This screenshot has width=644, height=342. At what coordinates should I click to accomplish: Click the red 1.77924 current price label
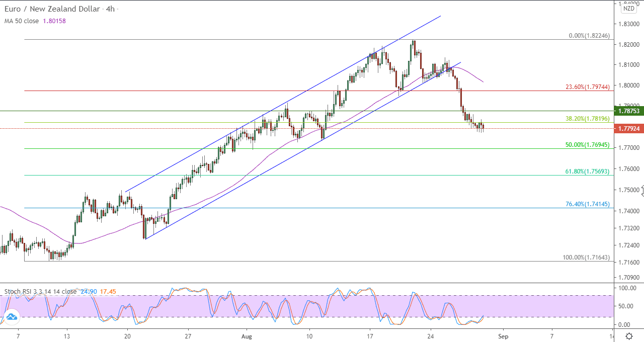629,129
